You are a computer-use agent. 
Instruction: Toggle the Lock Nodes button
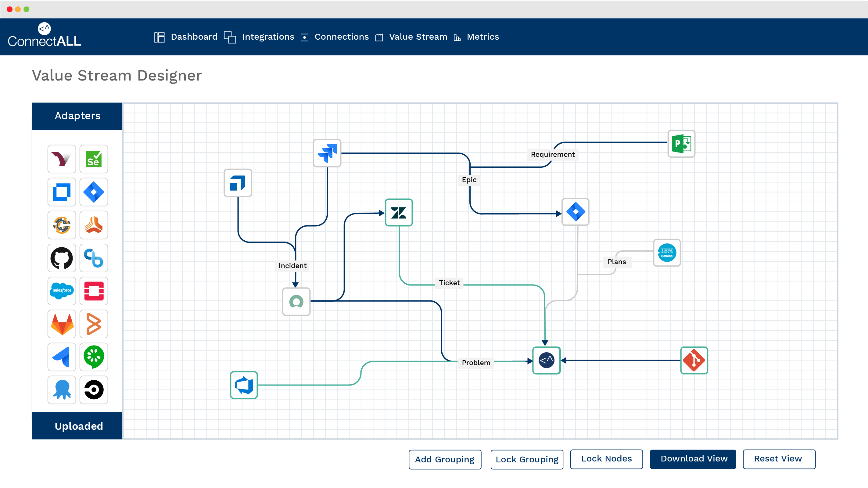(606, 459)
